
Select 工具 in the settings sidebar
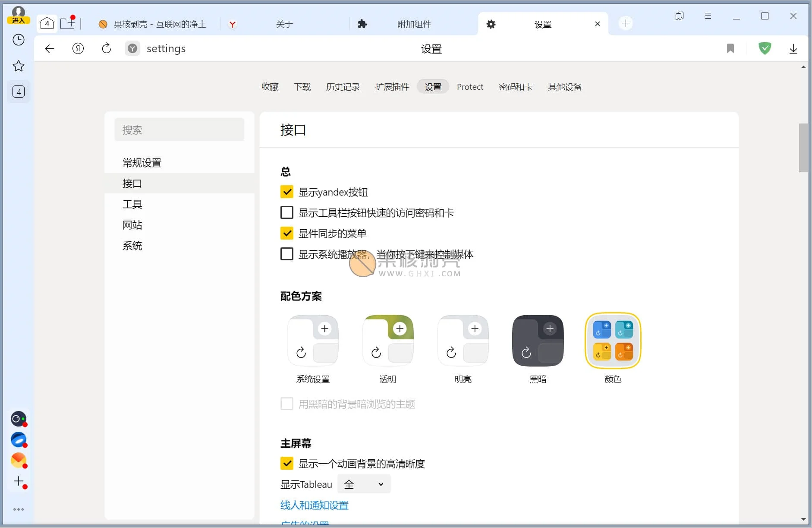[179, 204]
